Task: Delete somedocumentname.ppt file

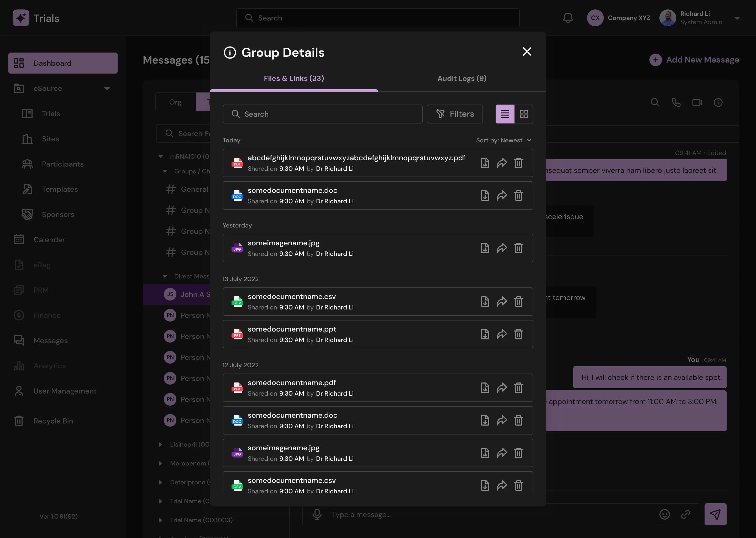Action: point(519,334)
